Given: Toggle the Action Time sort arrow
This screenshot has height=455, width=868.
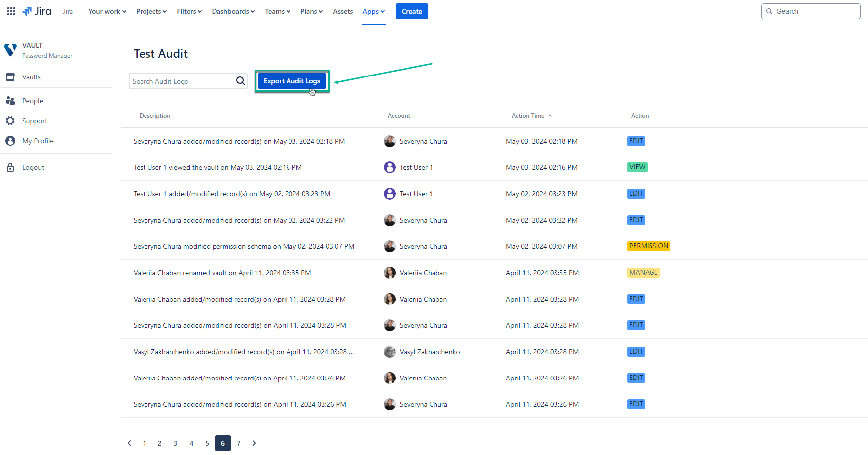Looking at the screenshot, I should click(x=550, y=115).
